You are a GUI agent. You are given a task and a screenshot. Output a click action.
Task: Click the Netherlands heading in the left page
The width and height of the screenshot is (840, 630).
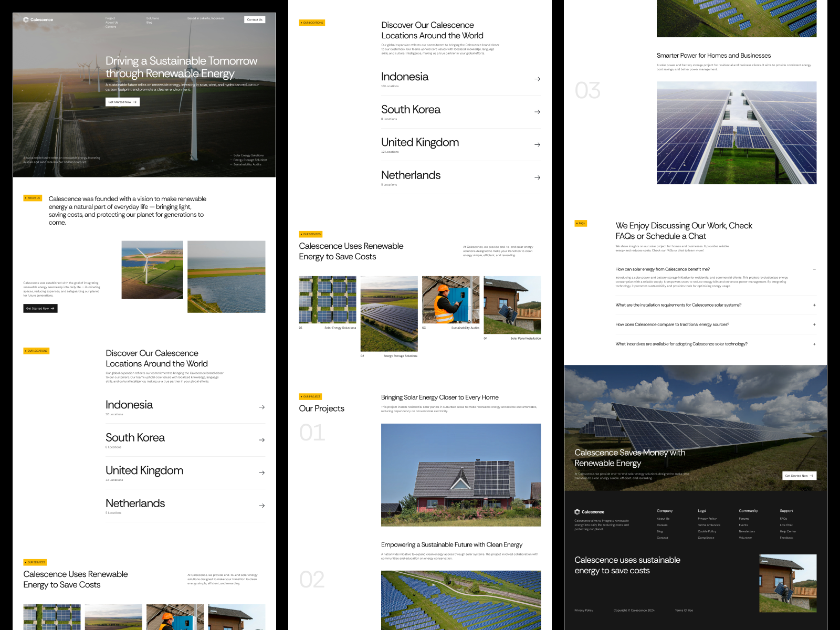(x=135, y=503)
